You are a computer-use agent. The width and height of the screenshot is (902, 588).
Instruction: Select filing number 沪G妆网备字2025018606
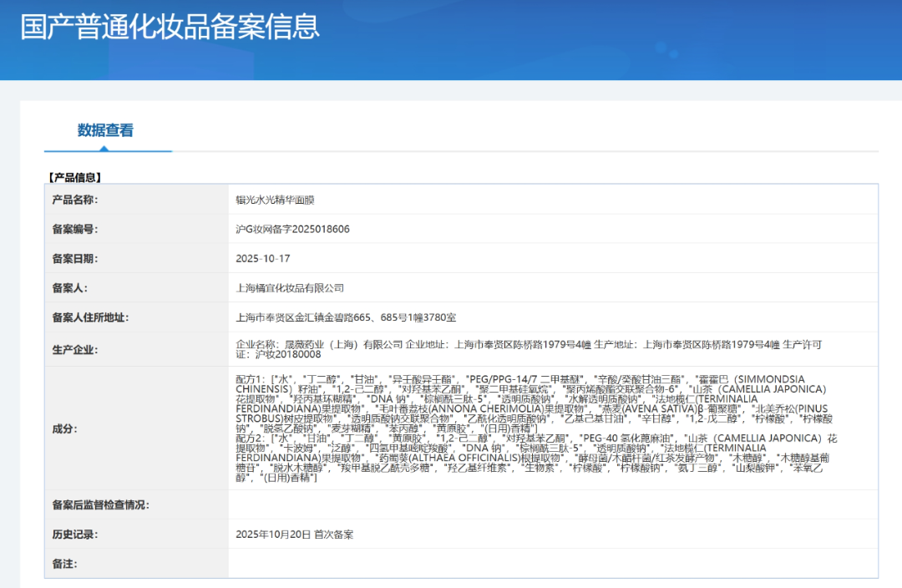tap(292, 229)
